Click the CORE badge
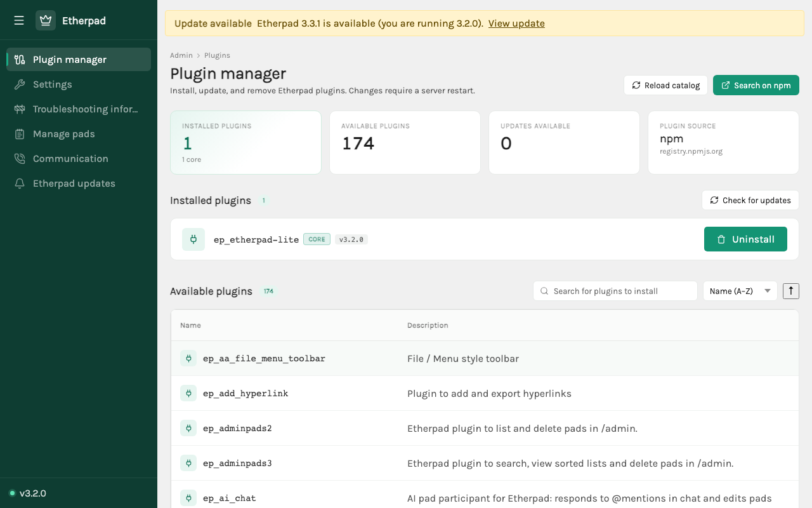The width and height of the screenshot is (812, 508). (317, 239)
